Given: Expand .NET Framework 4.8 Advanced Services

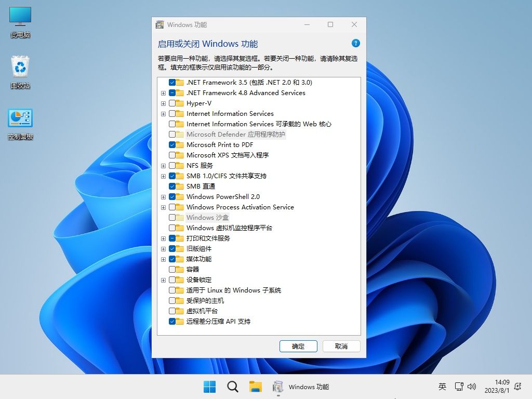Looking at the screenshot, I should (x=163, y=93).
